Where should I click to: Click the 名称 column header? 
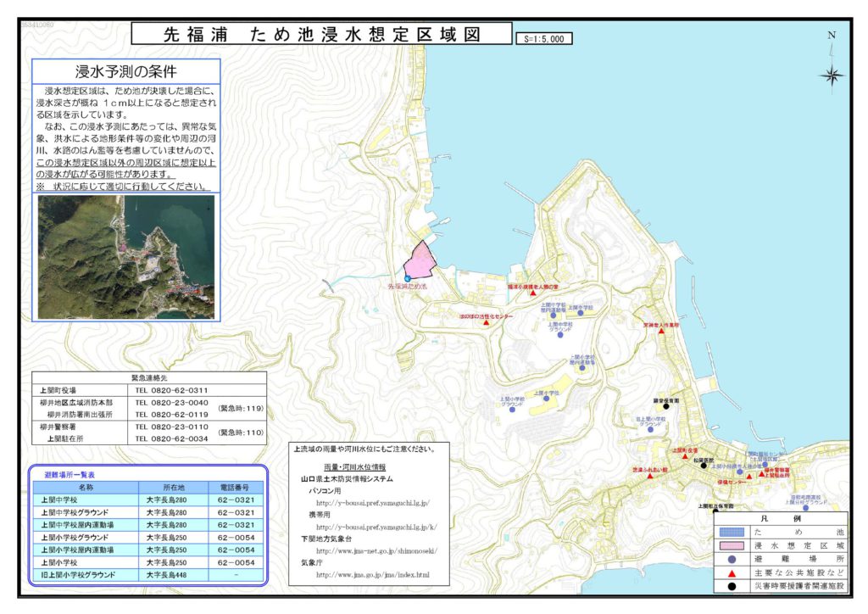pos(86,487)
